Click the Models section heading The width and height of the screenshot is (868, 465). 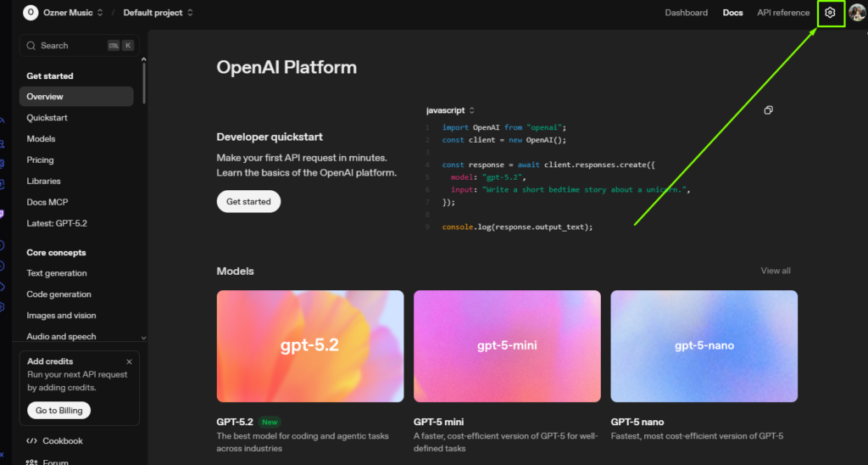236,271
